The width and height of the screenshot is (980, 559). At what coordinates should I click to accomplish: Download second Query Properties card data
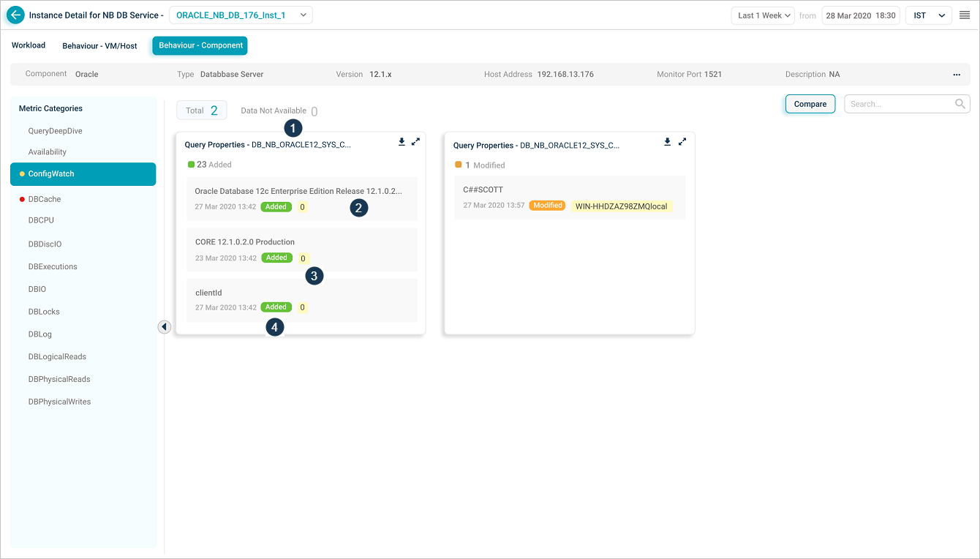(667, 142)
